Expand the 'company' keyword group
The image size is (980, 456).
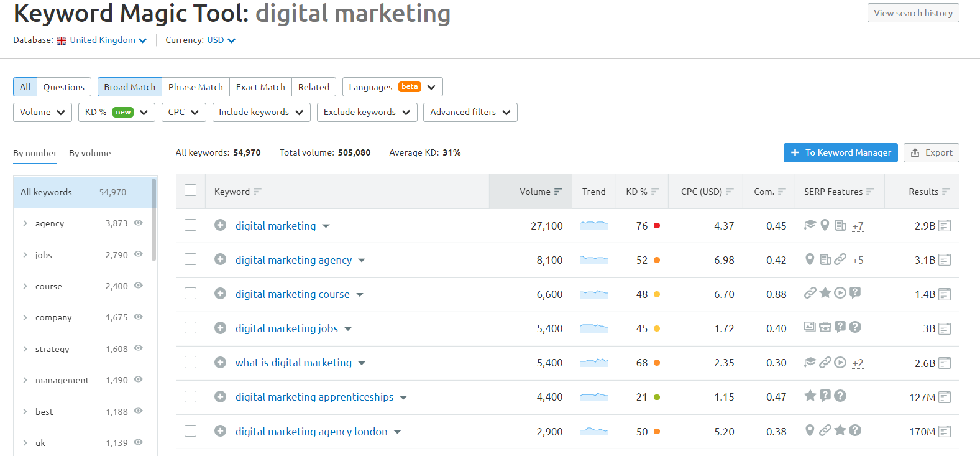point(25,317)
